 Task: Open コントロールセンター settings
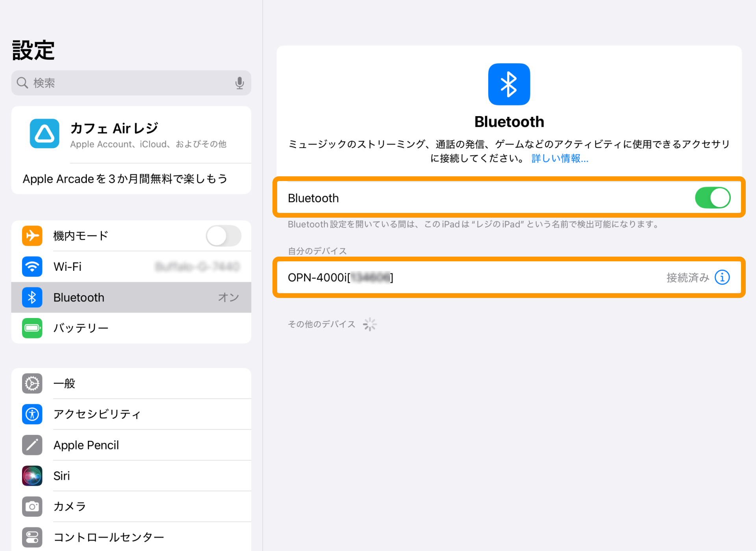(131, 537)
